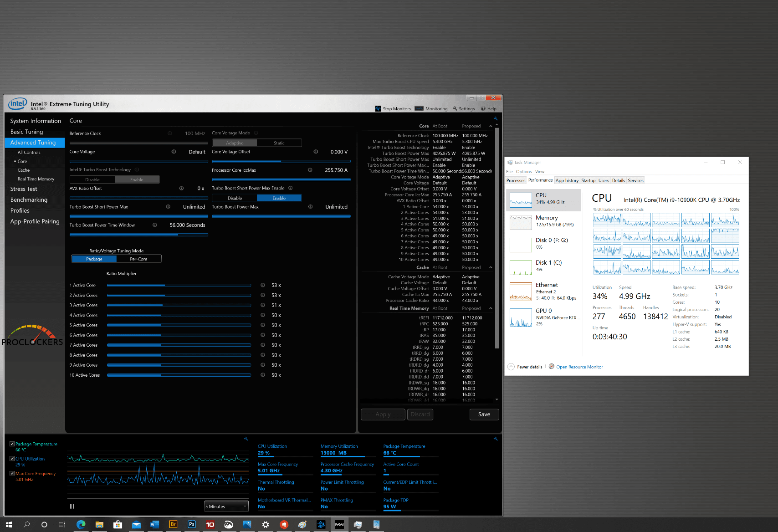This screenshot has height=532, width=778.
Task: Click info icon next to Processor Core IccMax
Action: (310, 170)
